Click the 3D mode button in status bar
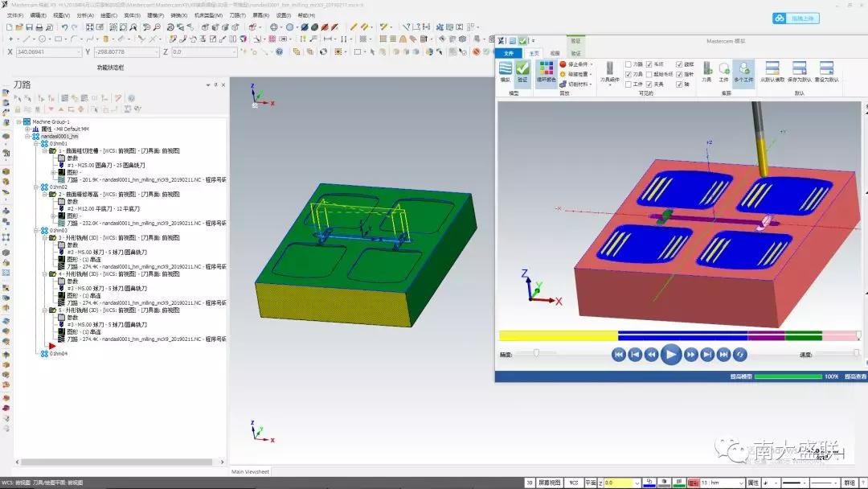The width and height of the screenshot is (868, 489). [530, 483]
